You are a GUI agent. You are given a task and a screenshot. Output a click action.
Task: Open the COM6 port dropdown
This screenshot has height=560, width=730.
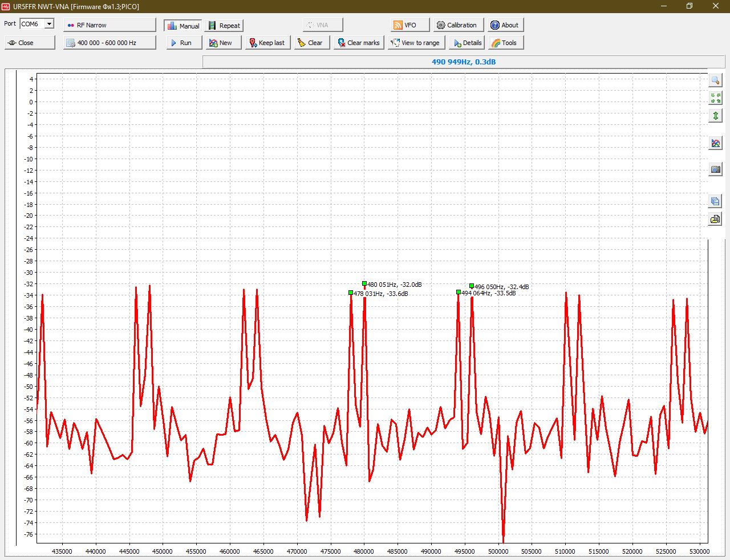pyautogui.click(x=49, y=24)
